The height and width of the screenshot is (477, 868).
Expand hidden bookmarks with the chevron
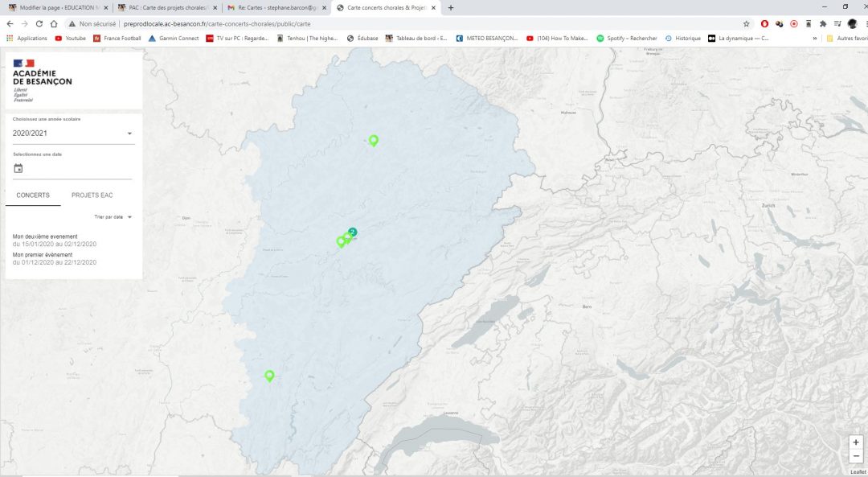(x=815, y=39)
